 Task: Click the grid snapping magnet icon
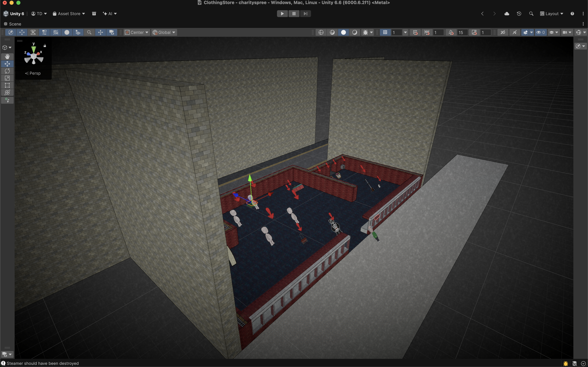click(415, 32)
